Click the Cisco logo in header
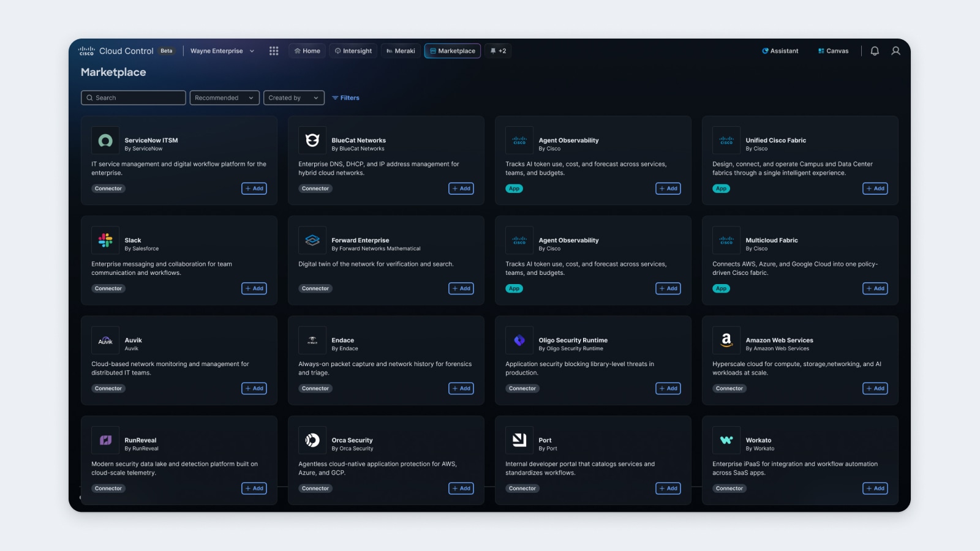This screenshot has height=551, width=980. coord(86,51)
